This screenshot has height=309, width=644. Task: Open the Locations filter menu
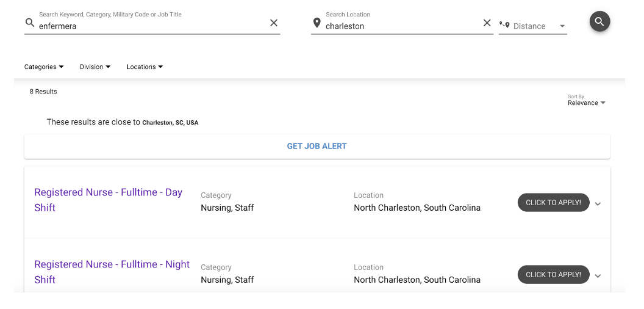pos(145,67)
